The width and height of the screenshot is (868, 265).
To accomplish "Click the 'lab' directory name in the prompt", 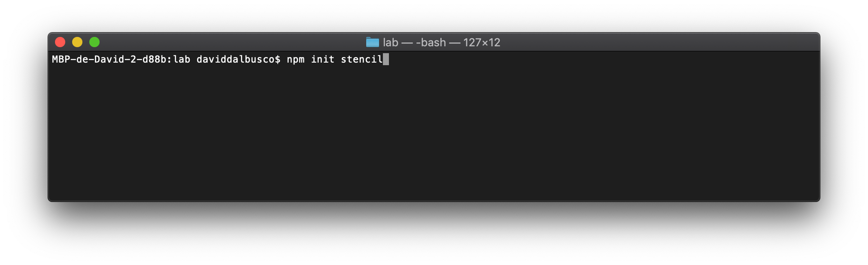I will [182, 59].
